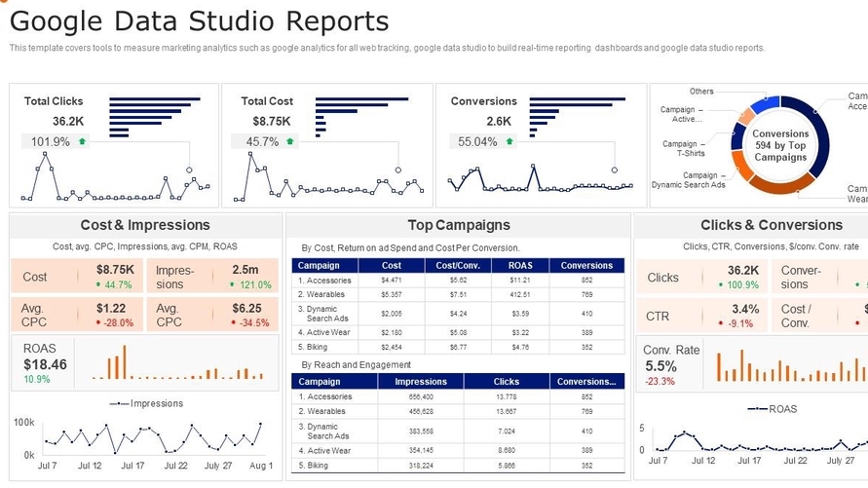
Task: Click the Campaign – T-Shirts legend label
Action: (x=684, y=148)
